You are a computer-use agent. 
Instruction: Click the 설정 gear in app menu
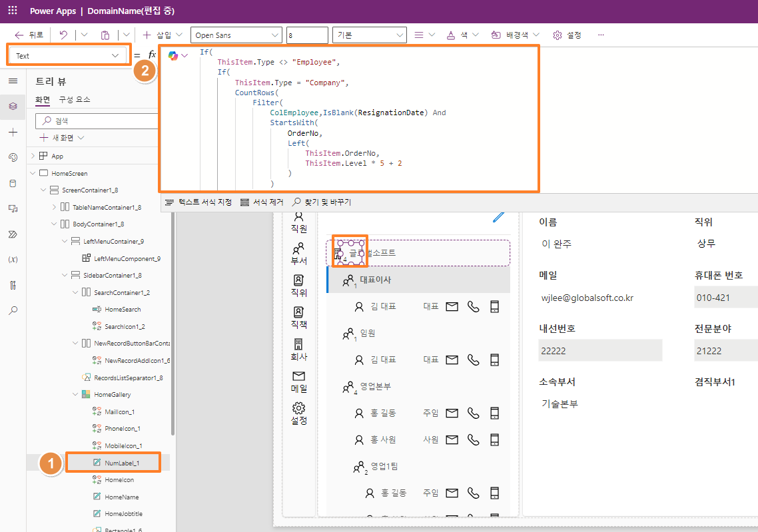299,413
